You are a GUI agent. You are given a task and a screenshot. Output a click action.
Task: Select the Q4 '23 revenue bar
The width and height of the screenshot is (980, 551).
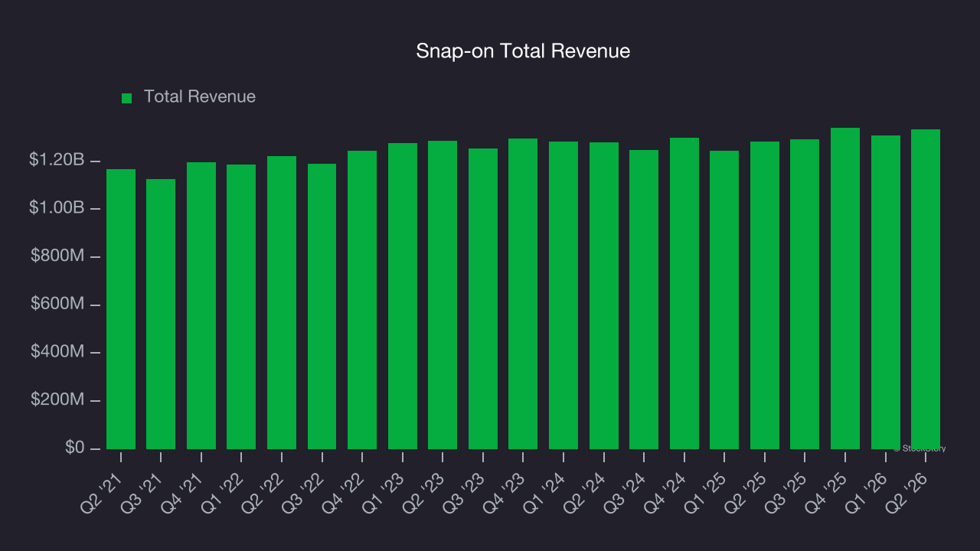(x=523, y=294)
